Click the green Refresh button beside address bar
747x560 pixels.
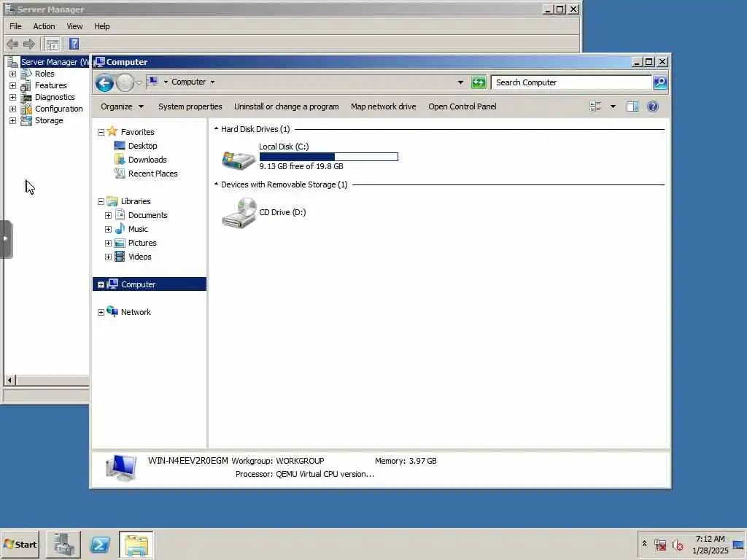click(479, 82)
